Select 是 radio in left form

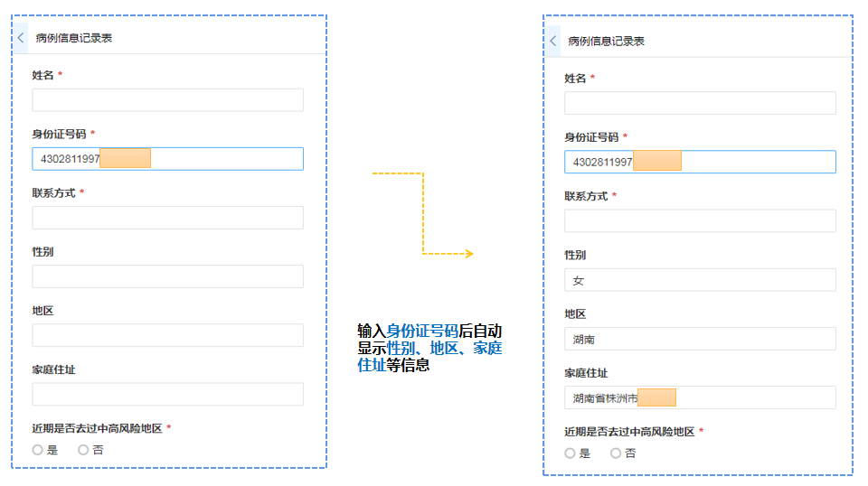(x=38, y=450)
